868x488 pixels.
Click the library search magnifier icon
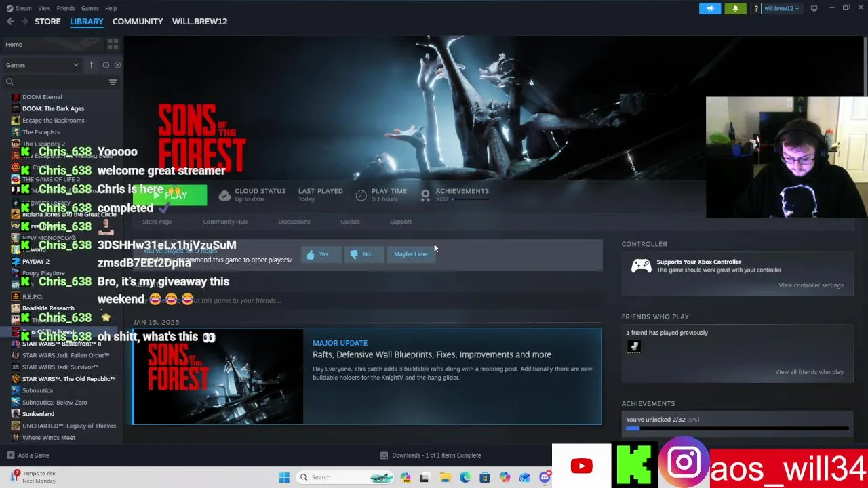pyautogui.click(x=9, y=82)
